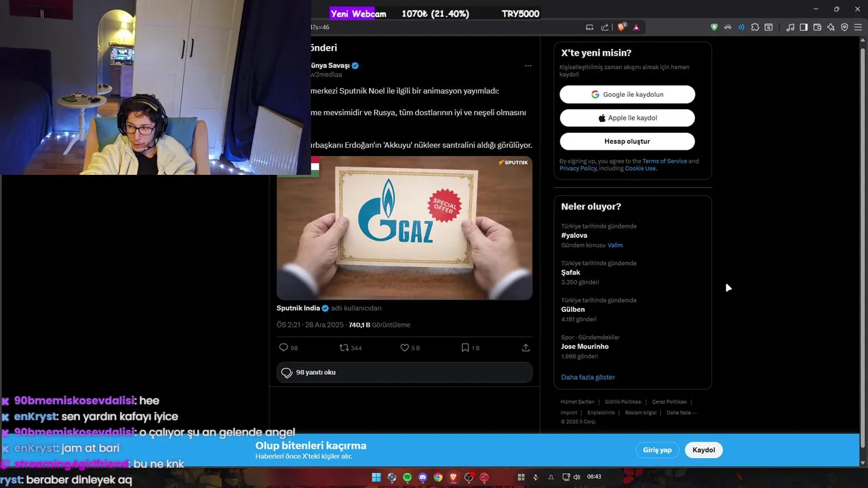The image size is (868, 488).
Task: Click the Valim link under #yalova
Action: pyautogui.click(x=615, y=245)
